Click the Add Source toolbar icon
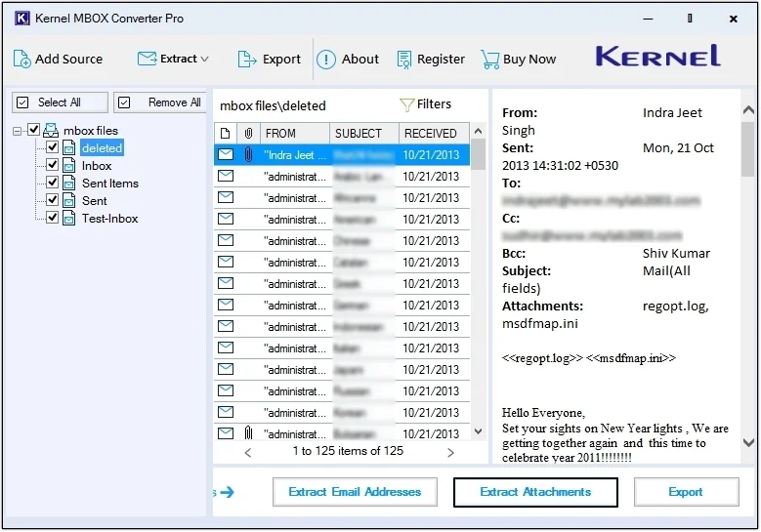This screenshot has width=761, height=532. (x=21, y=60)
